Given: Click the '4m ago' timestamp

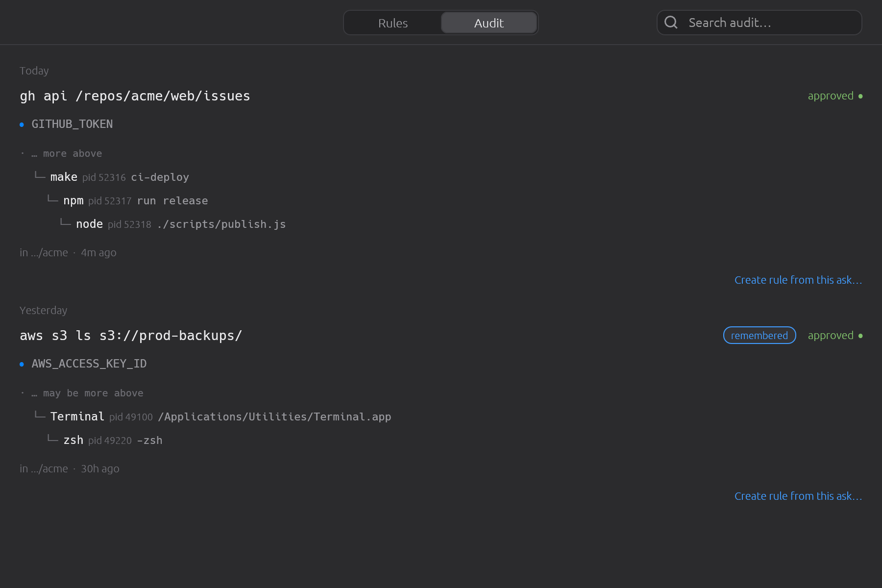Looking at the screenshot, I should 98,253.
